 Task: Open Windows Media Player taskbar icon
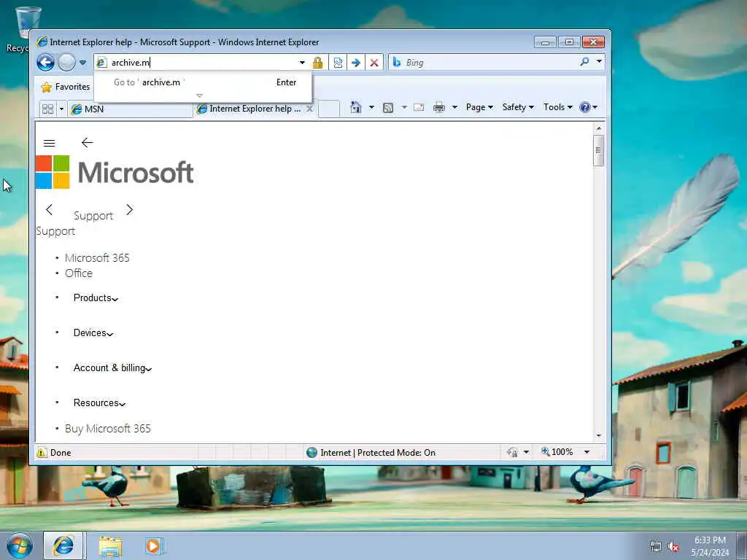(153, 546)
